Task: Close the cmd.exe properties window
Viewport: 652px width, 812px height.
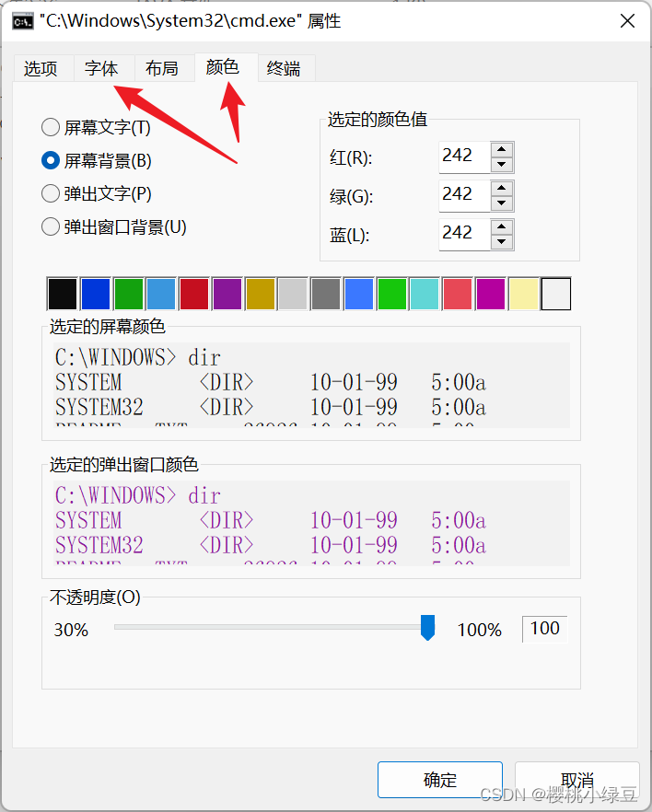Action: [x=628, y=21]
